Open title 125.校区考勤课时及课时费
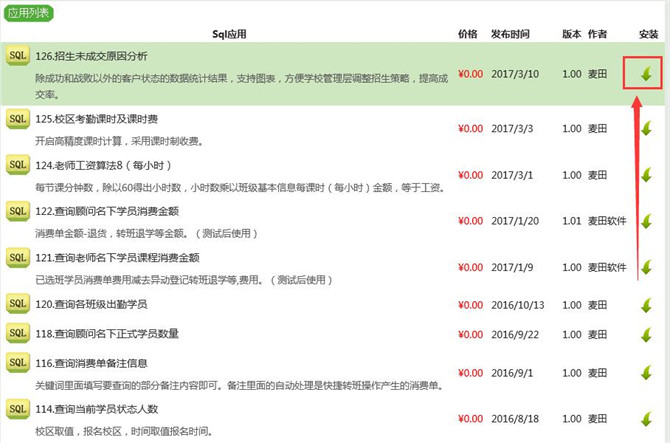Image resolution: width=670 pixels, height=443 pixels. (x=97, y=119)
